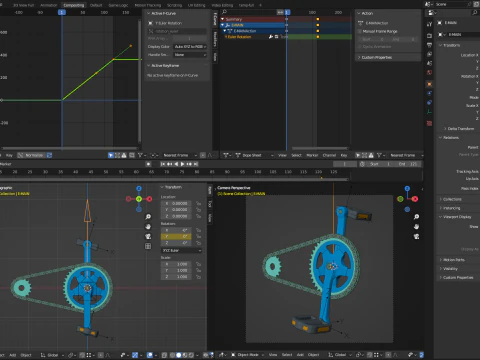Toggle Only Show Selected arrow in graph editor

pos(111,155)
